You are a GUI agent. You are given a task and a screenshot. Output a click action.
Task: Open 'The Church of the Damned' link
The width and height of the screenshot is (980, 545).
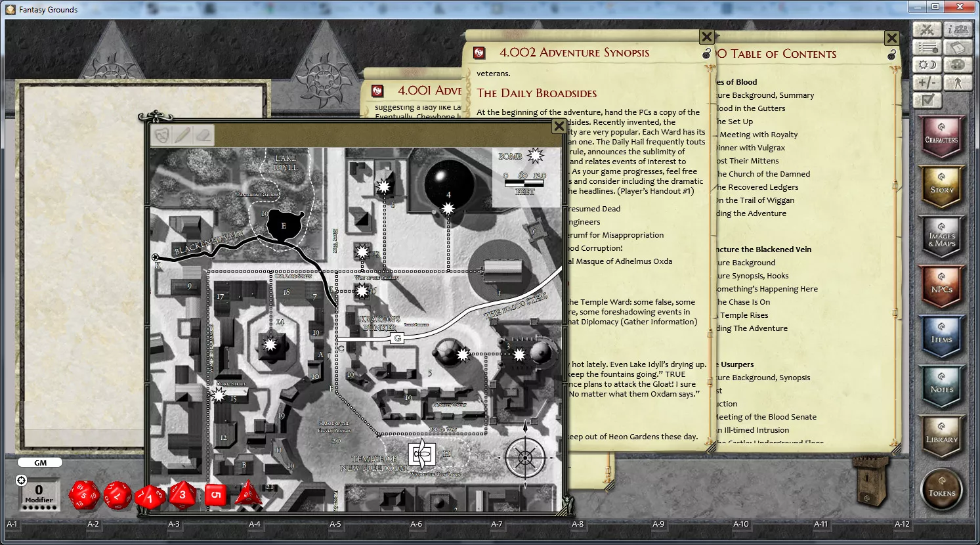tap(763, 174)
